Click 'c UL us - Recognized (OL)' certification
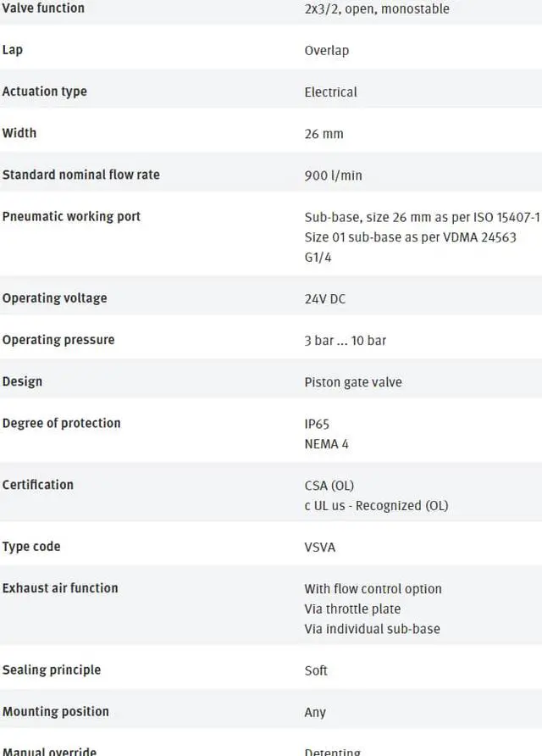Screen dimensions: 542x756 click(376, 506)
